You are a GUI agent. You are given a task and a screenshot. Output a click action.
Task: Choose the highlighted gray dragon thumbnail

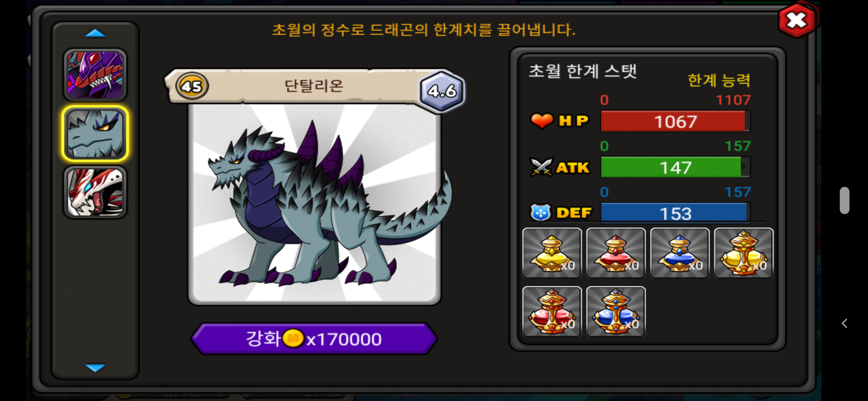(95, 134)
